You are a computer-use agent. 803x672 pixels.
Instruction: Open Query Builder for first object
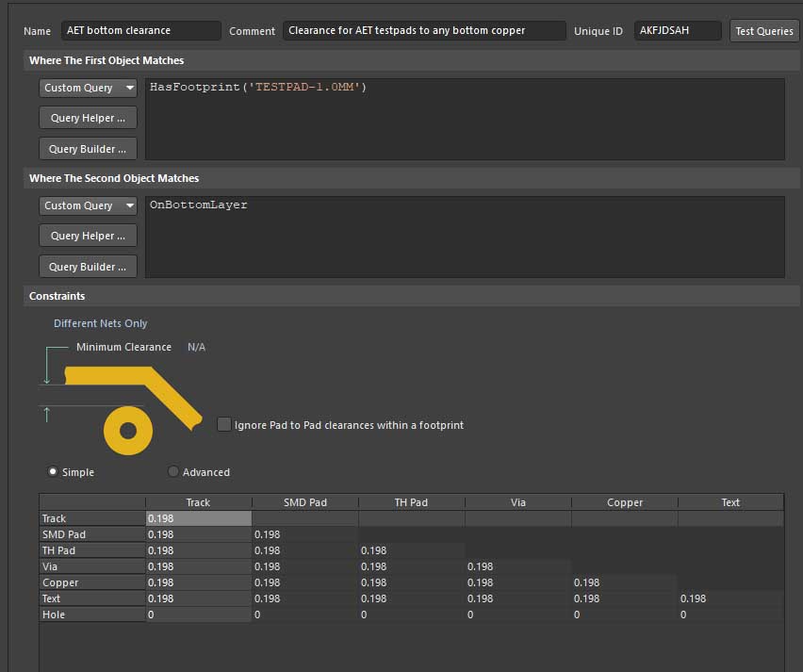89,149
